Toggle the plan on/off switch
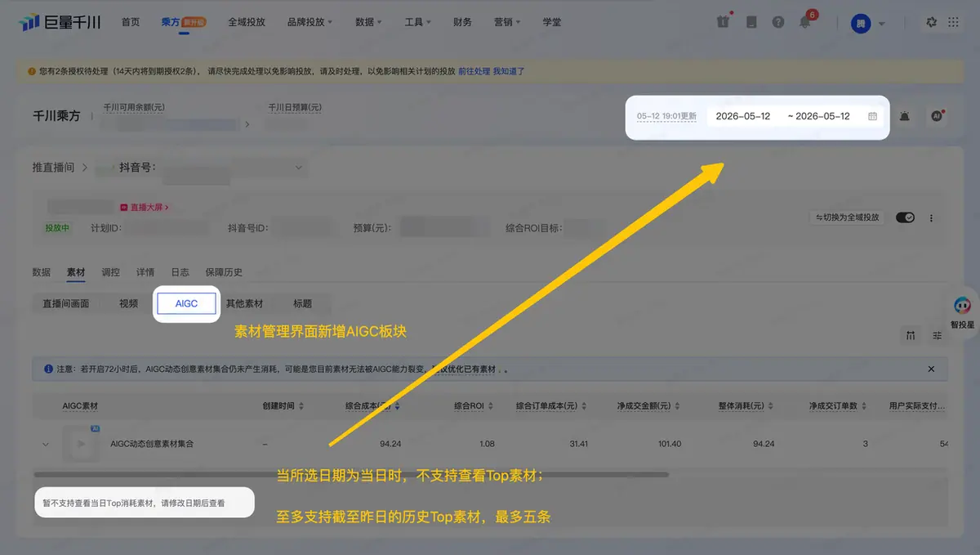Screen dimensions: 980x555 pos(905,217)
